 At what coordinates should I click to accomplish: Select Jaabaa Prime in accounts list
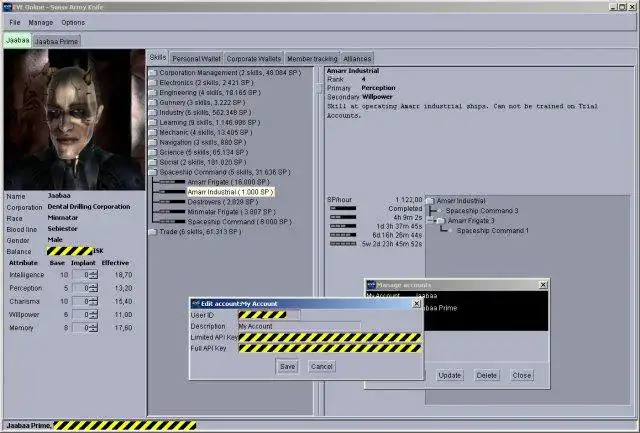440,308
